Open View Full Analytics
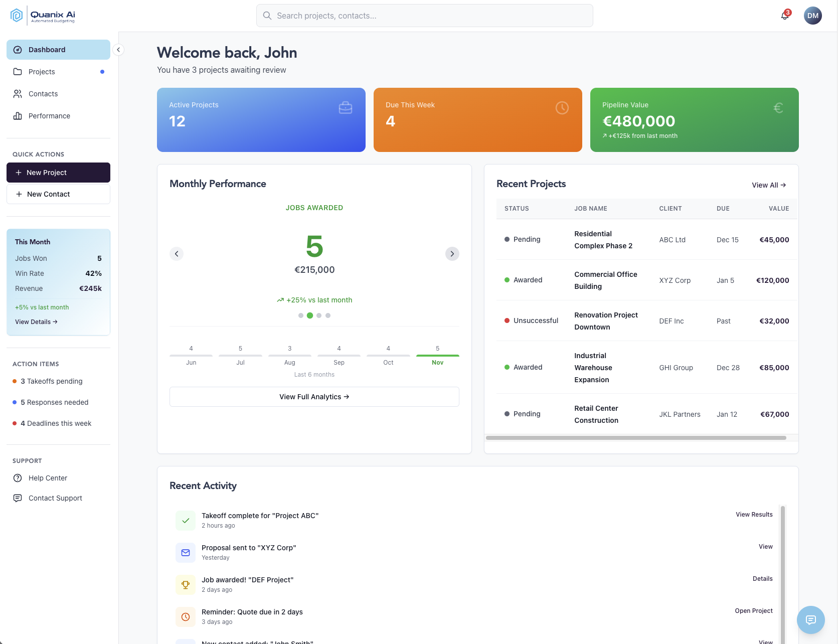Image resolution: width=838 pixels, height=644 pixels. [x=314, y=397]
